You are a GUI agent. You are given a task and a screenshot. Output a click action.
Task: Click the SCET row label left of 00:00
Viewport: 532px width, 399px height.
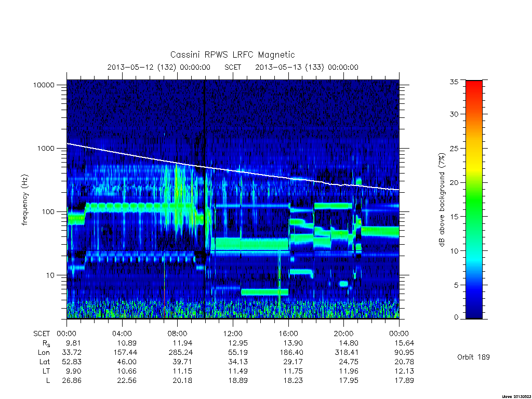[x=42, y=334]
